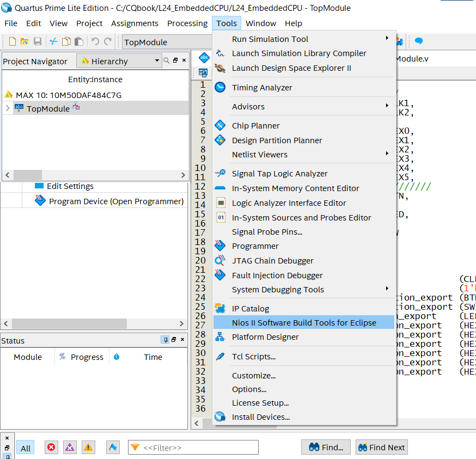Launch Simulation Library Compiler
This screenshot has width=476, height=459.
(x=304, y=53)
